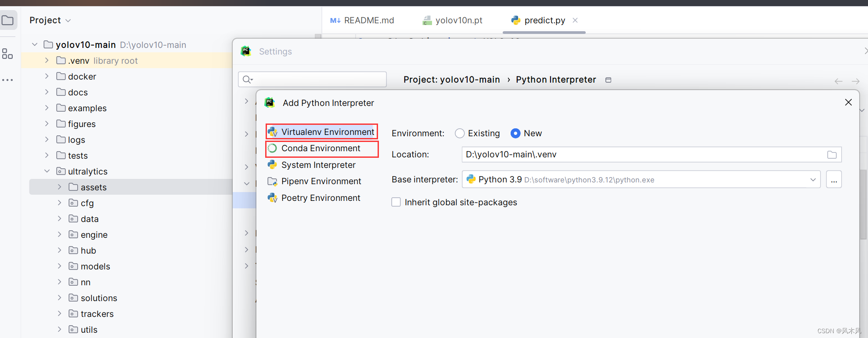This screenshot has width=868, height=338.
Task: Expand the examples folder
Action: pyautogui.click(x=47, y=108)
